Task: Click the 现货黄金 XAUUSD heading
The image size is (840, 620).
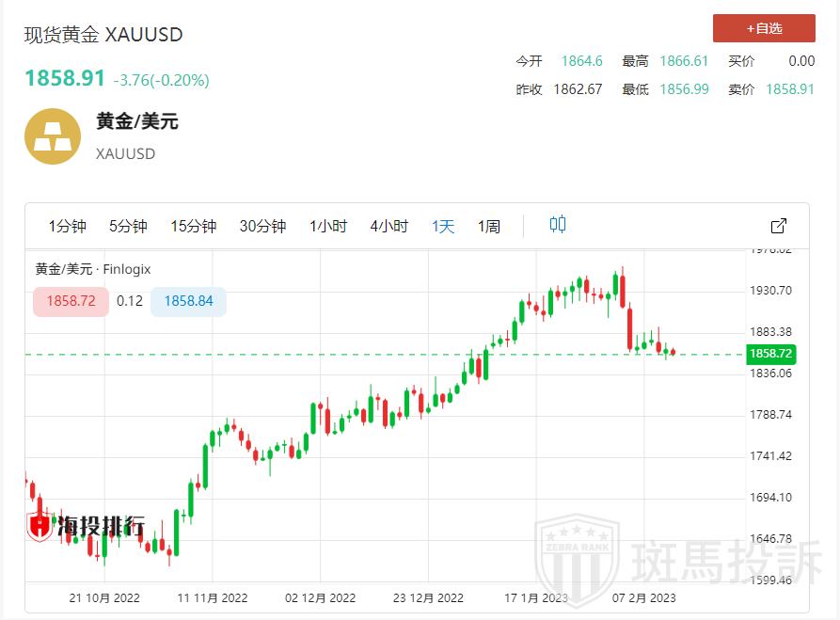Action: tap(103, 35)
